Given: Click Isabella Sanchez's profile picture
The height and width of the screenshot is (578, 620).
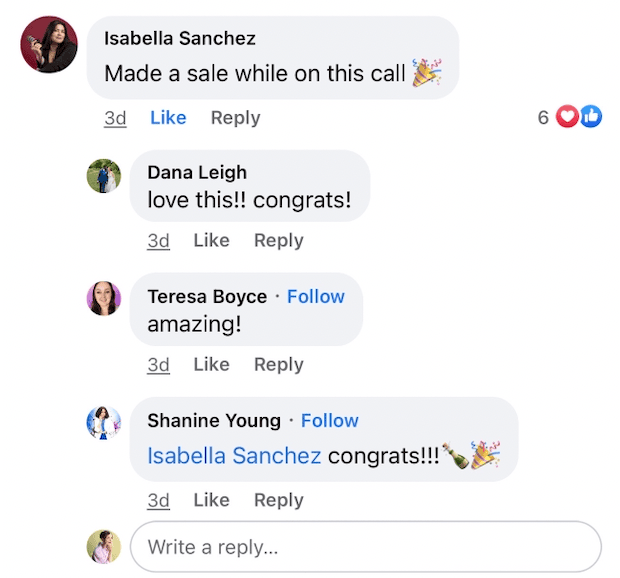Looking at the screenshot, I should coord(49,44).
